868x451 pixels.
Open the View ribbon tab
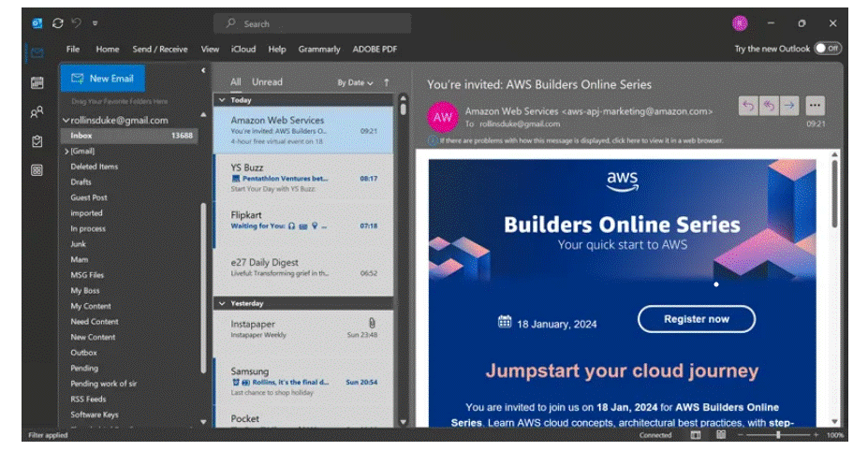pyautogui.click(x=210, y=50)
